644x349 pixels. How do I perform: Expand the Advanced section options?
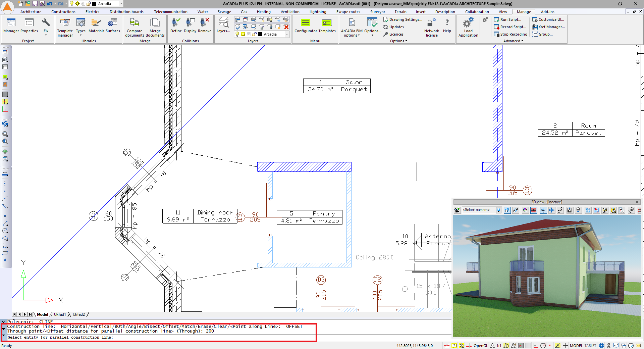click(x=522, y=41)
